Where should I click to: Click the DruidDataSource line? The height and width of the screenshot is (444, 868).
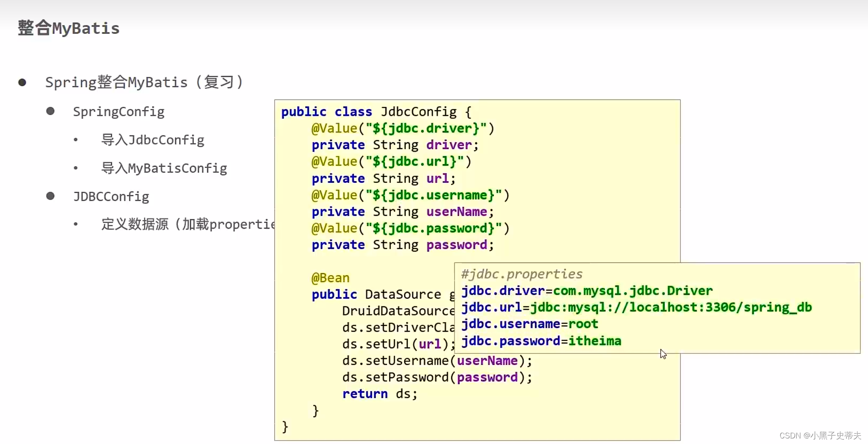pyautogui.click(x=398, y=311)
